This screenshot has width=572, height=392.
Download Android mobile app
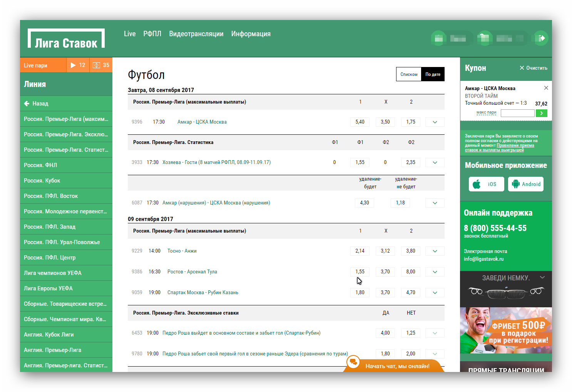pos(526,184)
